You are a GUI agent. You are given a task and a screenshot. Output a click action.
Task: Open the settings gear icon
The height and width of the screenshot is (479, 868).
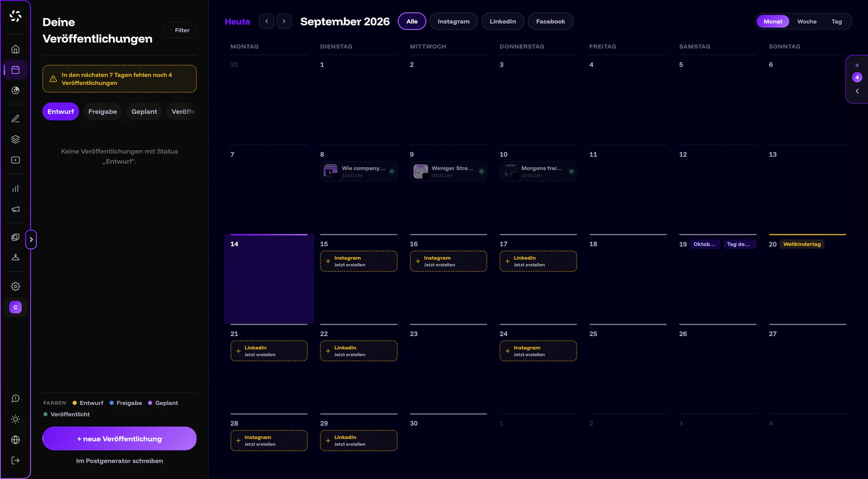(16, 286)
